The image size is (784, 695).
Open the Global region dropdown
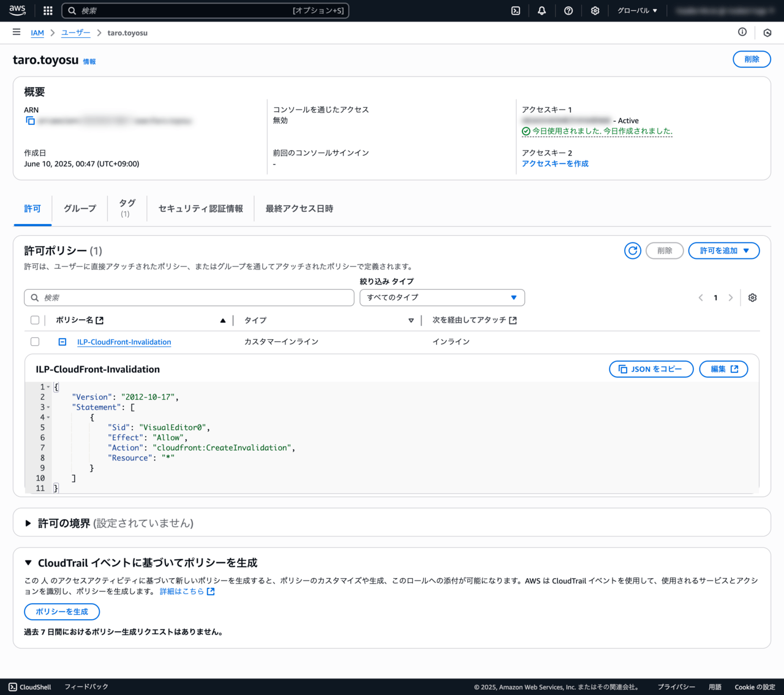[x=637, y=10]
